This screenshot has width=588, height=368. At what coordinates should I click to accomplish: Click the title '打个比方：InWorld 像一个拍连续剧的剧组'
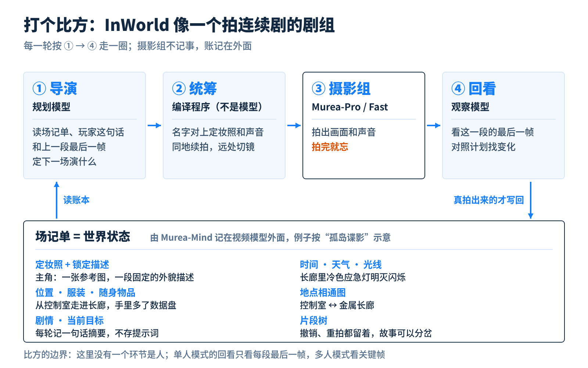tap(179, 25)
